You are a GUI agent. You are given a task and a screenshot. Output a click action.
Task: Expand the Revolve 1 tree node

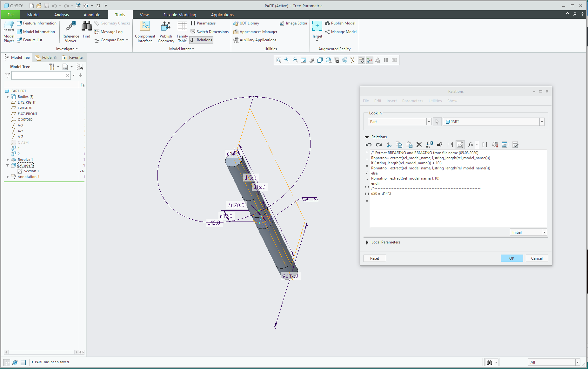[x=8, y=160]
